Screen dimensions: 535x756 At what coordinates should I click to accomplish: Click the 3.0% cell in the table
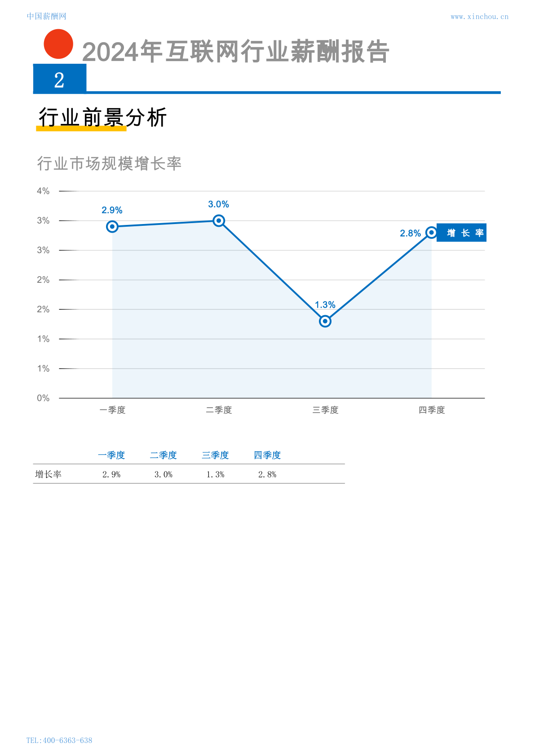[164, 475]
